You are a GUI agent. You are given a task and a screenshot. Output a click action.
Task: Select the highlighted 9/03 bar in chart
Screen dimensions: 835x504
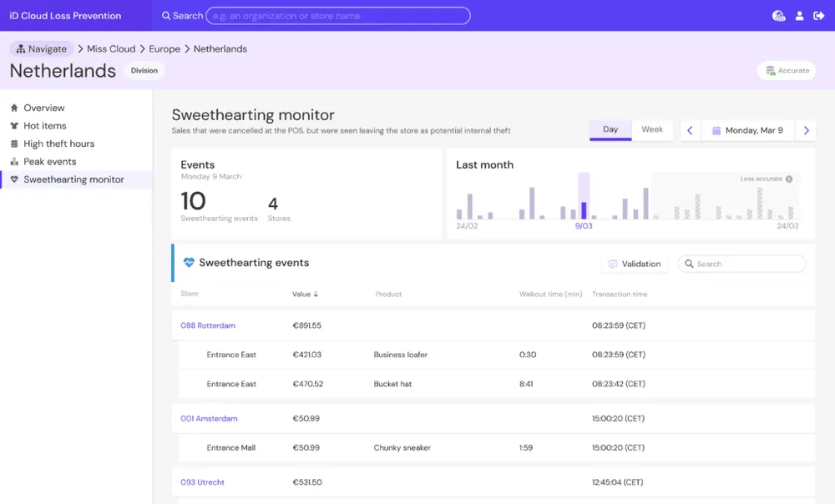pyautogui.click(x=584, y=211)
